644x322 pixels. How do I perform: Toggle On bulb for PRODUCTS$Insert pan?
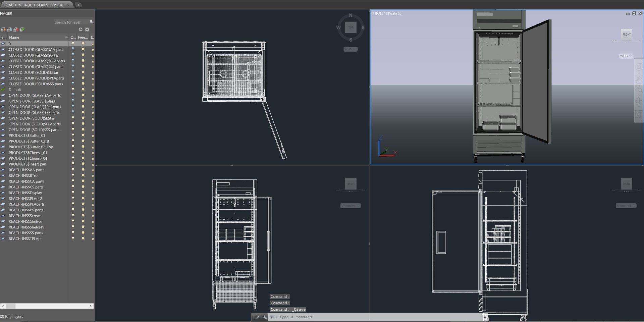[x=73, y=164]
